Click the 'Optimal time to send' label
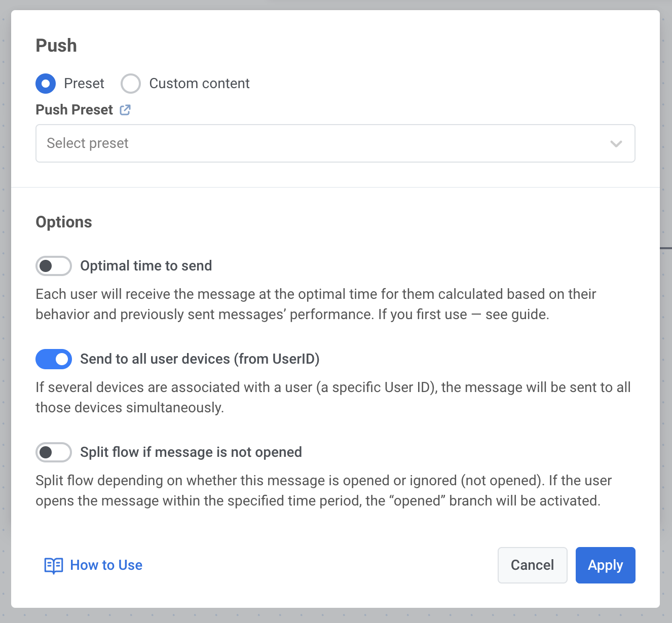 tap(146, 266)
